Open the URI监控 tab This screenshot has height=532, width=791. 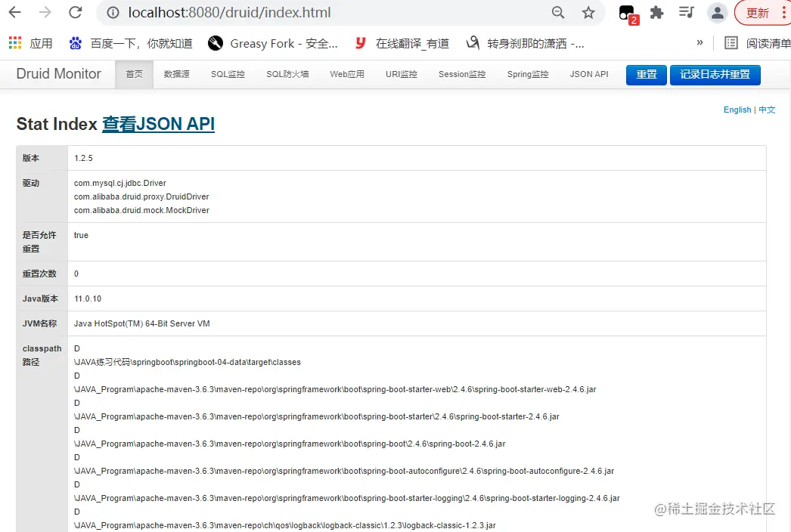coord(402,74)
